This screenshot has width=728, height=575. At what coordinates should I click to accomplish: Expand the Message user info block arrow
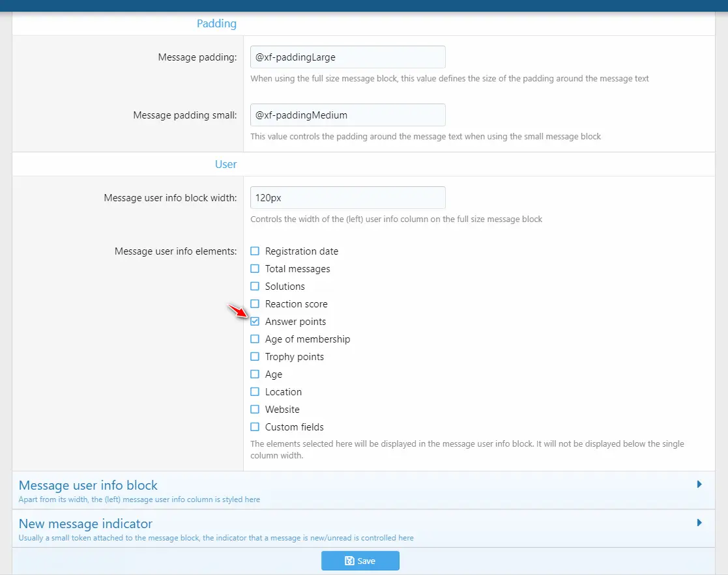tap(699, 484)
